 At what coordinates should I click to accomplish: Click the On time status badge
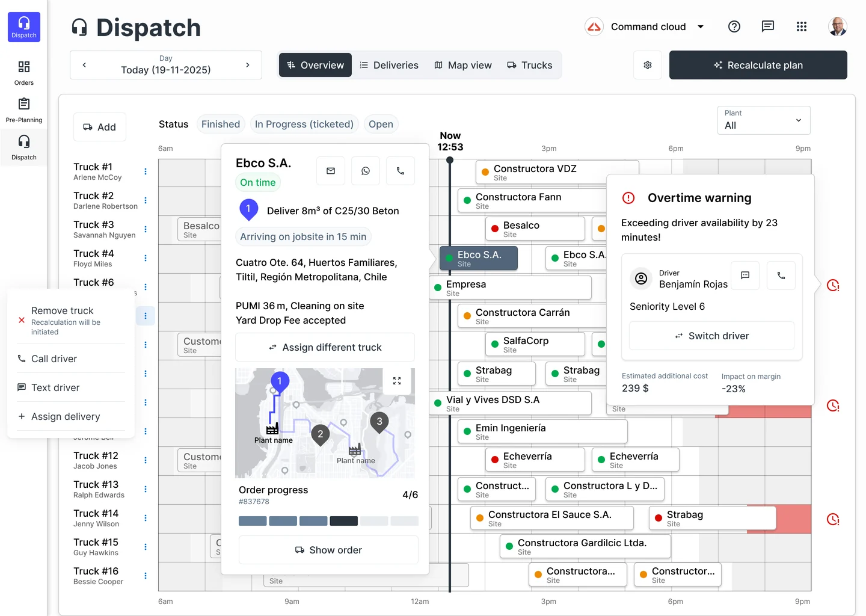click(x=258, y=182)
